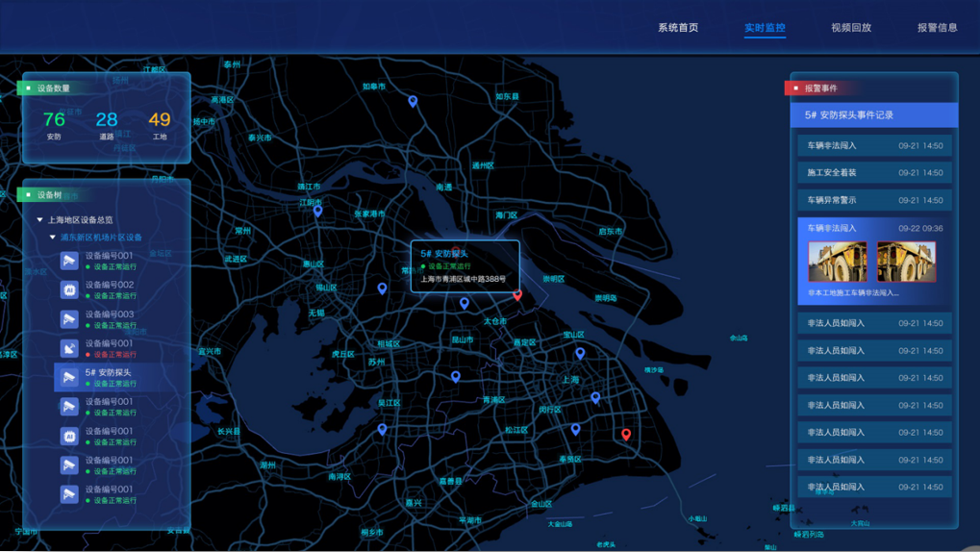Viewport: 980px width, 552px height.
Task: Click the blue map pin near 如皋市
Action: [413, 101]
